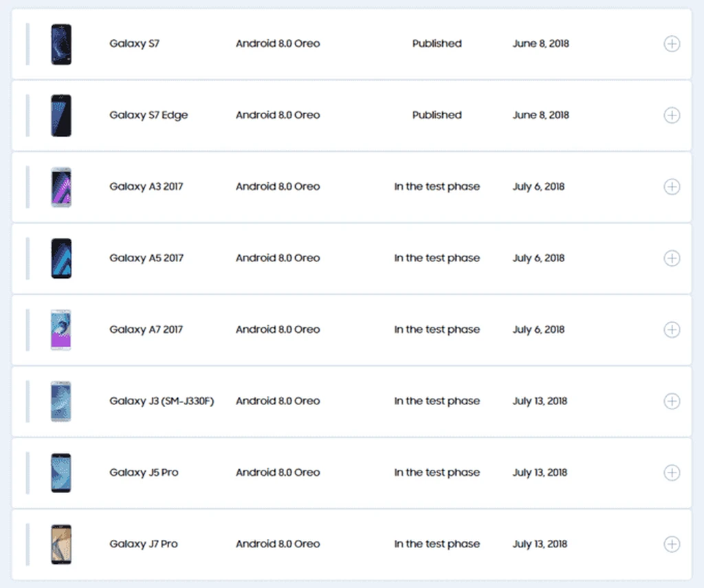
Task: Click 'In the test phase' for Galaxy J7 Pro
Action: point(437,543)
